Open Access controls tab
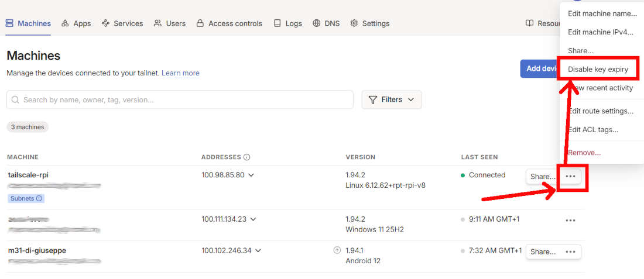 pyautogui.click(x=229, y=23)
